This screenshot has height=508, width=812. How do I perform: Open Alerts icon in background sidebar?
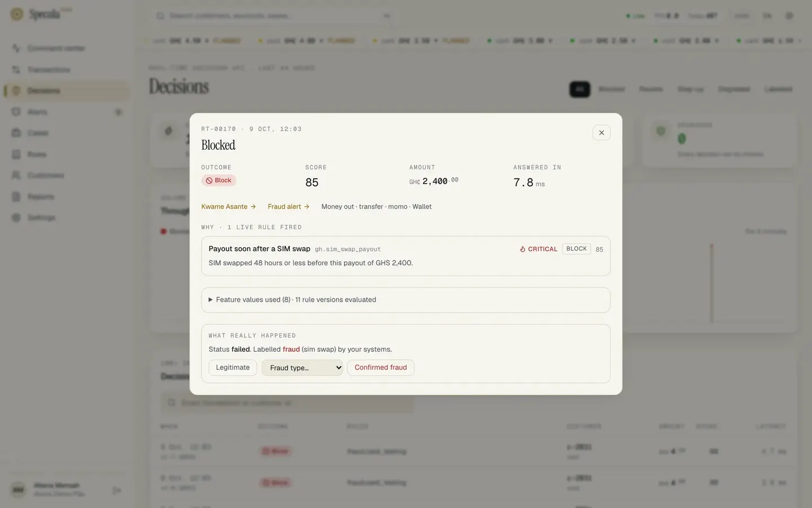point(16,112)
